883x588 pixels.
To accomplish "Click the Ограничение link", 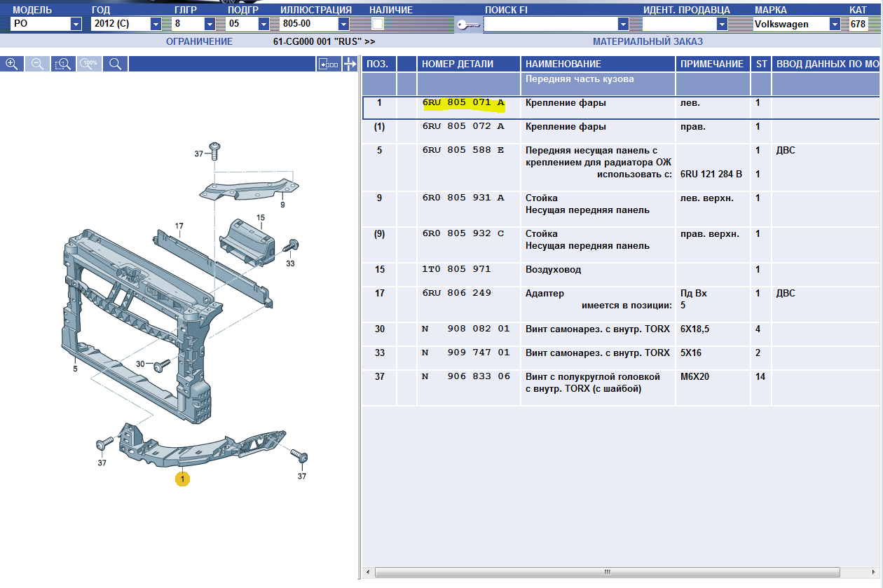I will pyautogui.click(x=199, y=41).
